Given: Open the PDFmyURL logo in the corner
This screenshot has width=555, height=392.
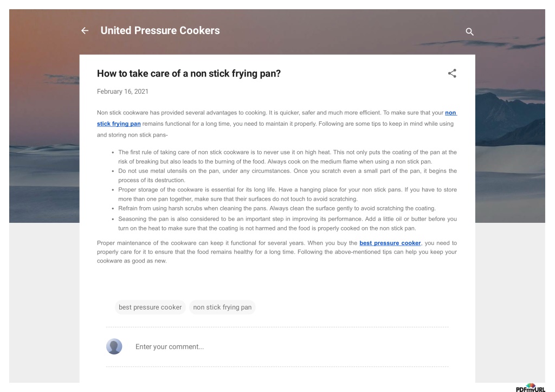Looking at the screenshot, I should 530,388.
